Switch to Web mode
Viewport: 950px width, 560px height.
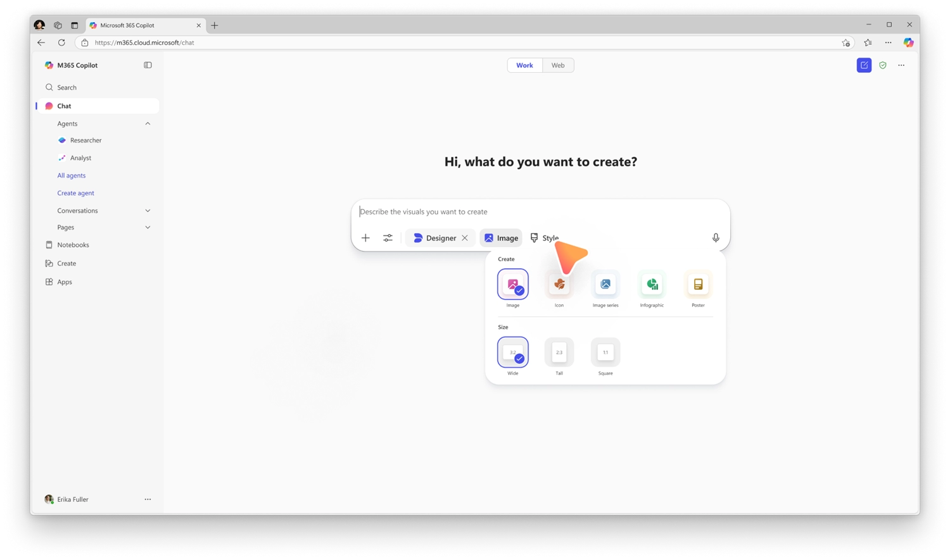tap(557, 65)
